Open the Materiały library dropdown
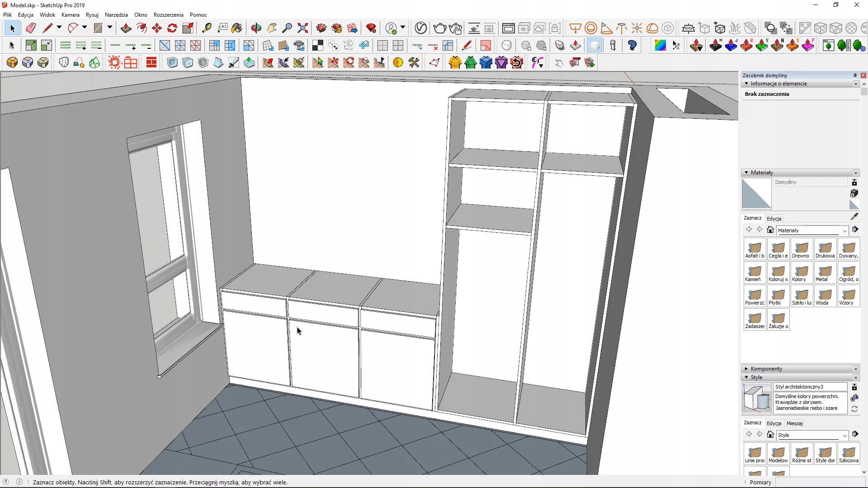 coord(844,231)
